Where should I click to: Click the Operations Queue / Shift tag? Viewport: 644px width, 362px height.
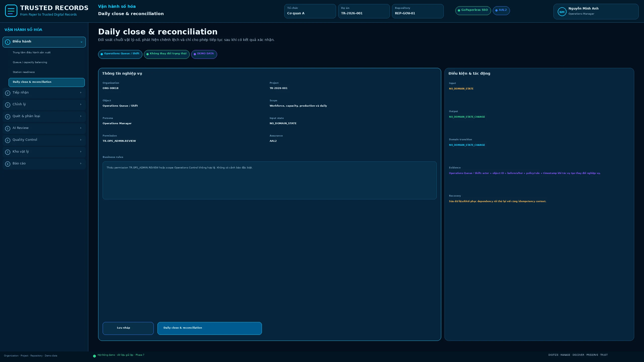(120, 54)
